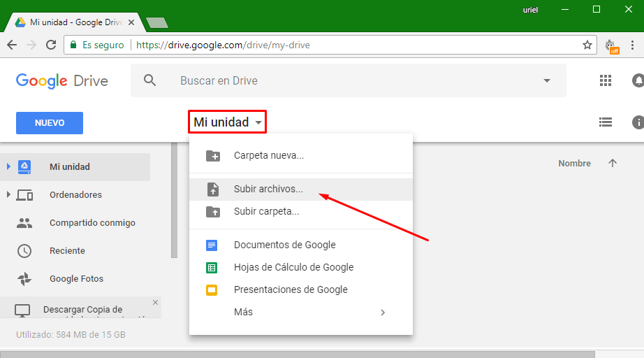Click the address bar URL
This screenshot has height=358, width=644.
(223, 45)
